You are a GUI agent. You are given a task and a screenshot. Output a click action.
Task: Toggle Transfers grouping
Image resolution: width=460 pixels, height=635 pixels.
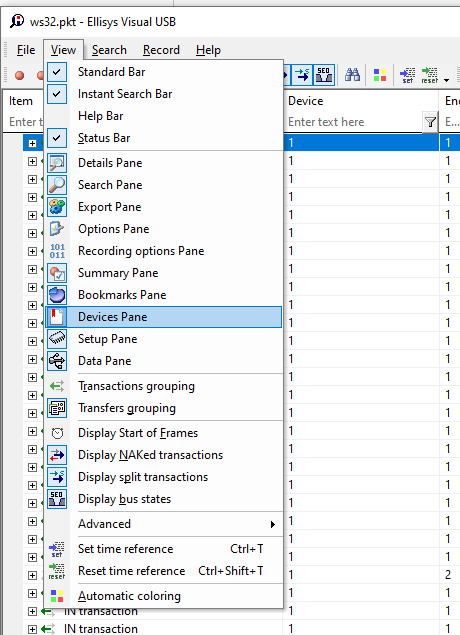coord(164,408)
